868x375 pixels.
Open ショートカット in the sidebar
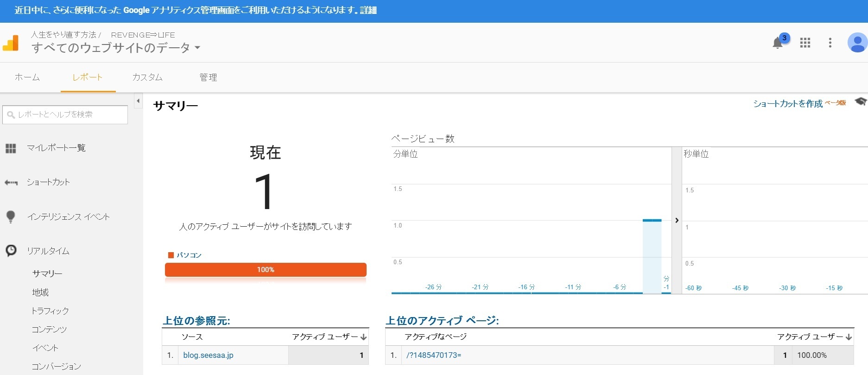pos(48,182)
